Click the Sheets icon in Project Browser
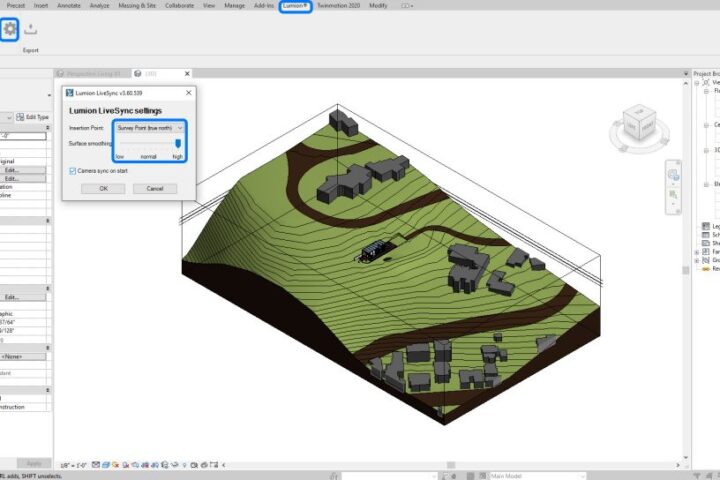Screen dimensions: 720x480 tap(706, 243)
